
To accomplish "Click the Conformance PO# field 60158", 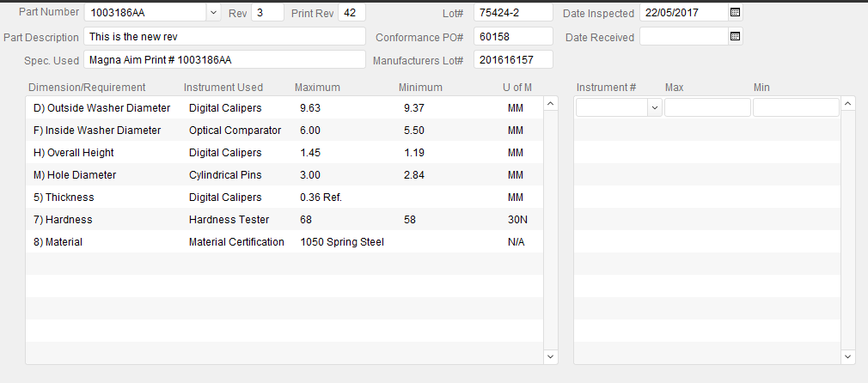I will click(513, 36).
